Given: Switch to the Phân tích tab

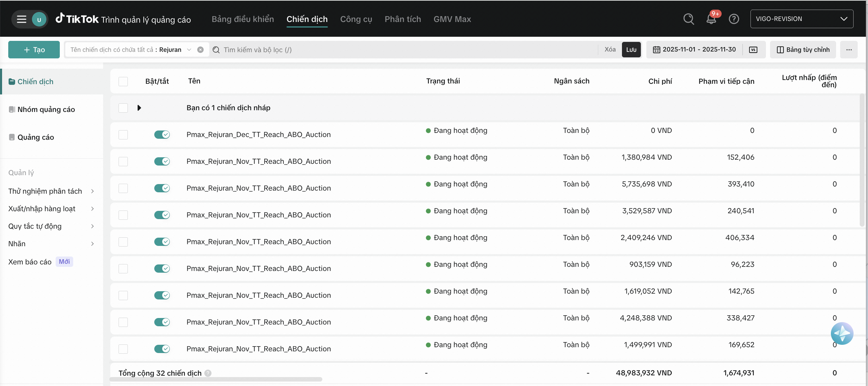Looking at the screenshot, I should pyautogui.click(x=402, y=19).
